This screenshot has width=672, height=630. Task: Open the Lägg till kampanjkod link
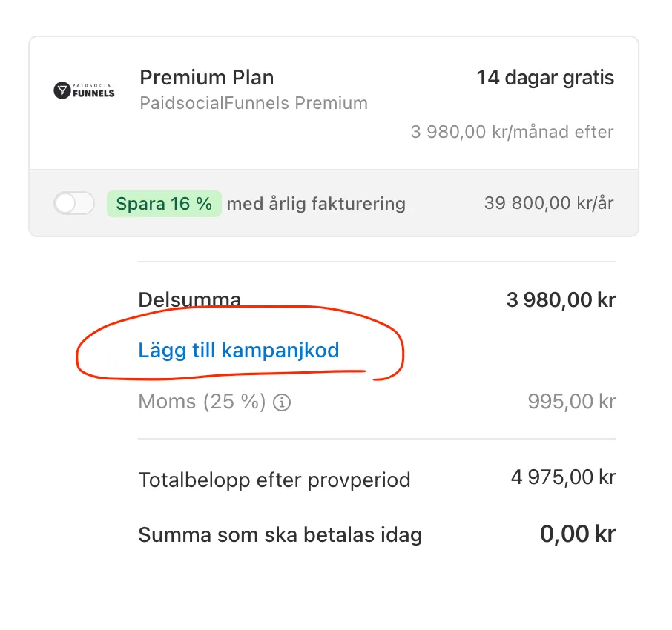(x=238, y=351)
